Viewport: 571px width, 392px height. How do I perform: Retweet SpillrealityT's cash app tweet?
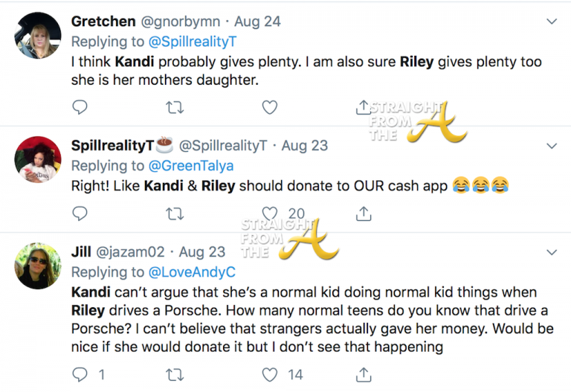pyautogui.click(x=175, y=214)
